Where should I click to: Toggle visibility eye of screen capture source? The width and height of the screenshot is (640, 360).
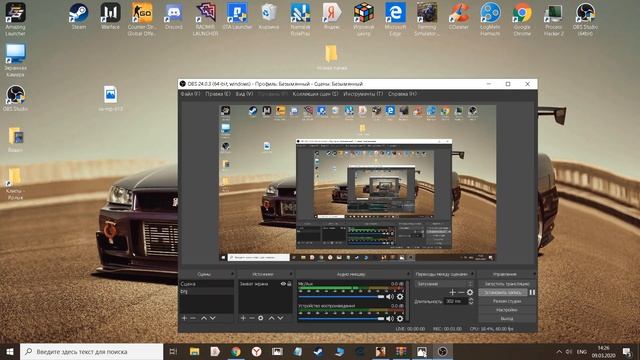(x=283, y=284)
